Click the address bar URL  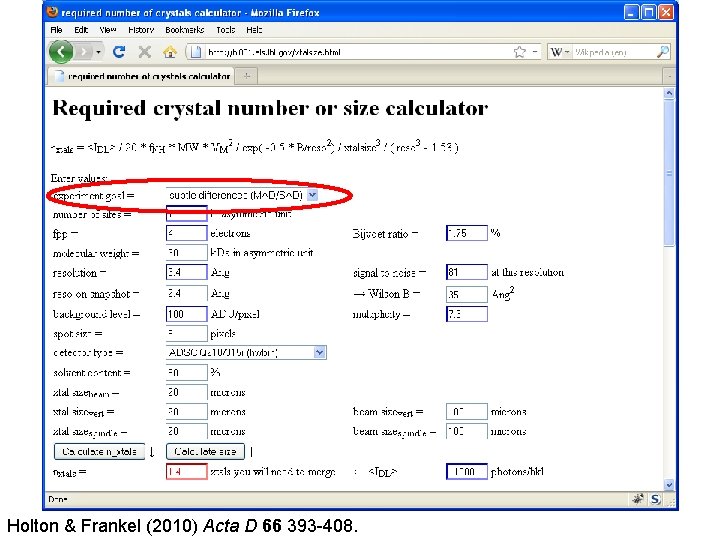(274, 52)
